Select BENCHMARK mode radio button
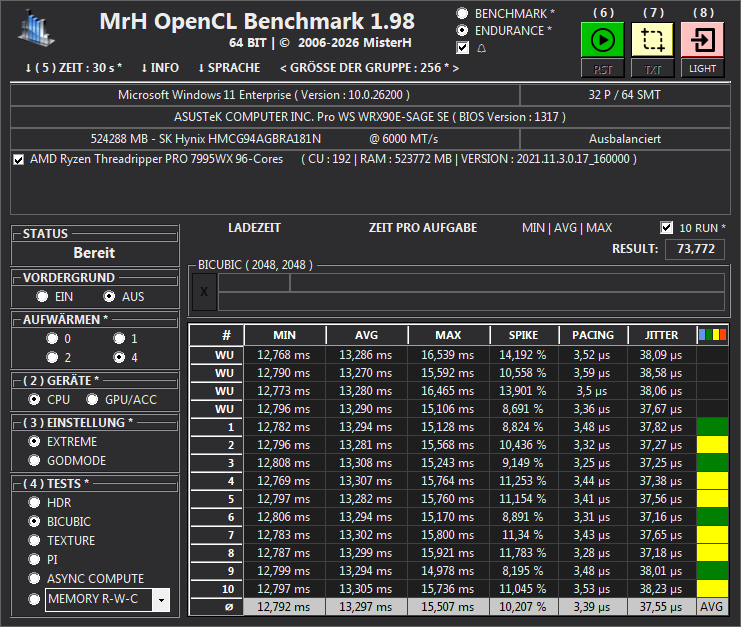This screenshot has width=741, height=627. tap(462, 14)
